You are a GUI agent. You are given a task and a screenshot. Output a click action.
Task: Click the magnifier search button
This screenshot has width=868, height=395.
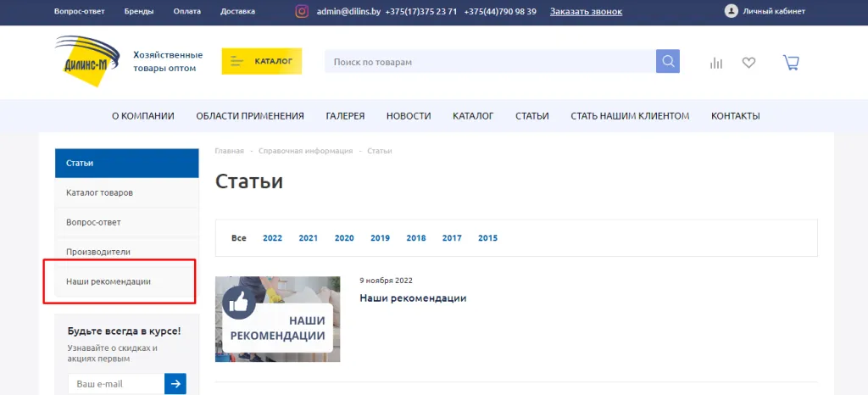click(x=668, y=62)
